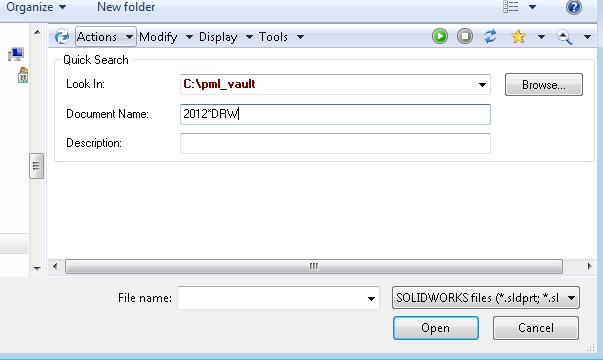The image size is (603, 360).
Task: Select the network icon in sidebar
Action: pos(23,75)
